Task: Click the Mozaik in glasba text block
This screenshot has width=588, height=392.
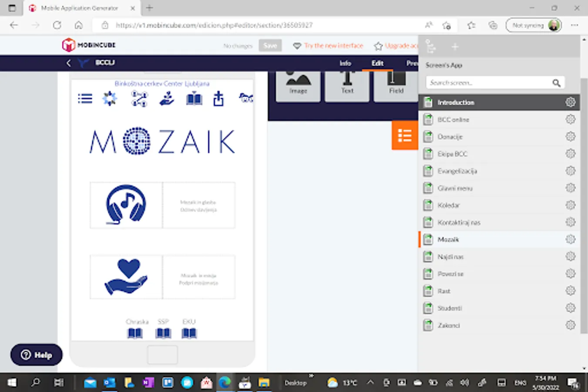Action: pyautogui.click(x=198, y=206)
